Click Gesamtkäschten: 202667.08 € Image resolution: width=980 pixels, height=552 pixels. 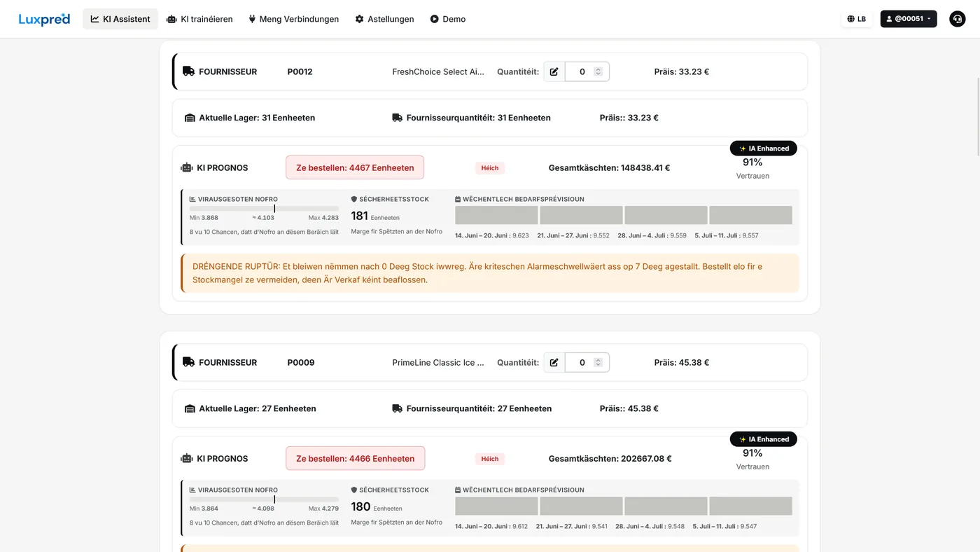point(610,459)
